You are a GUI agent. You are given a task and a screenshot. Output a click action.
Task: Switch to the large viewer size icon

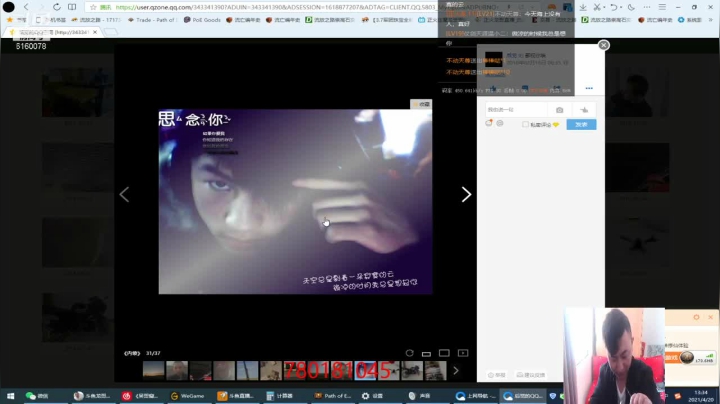(x=444, y=353)
